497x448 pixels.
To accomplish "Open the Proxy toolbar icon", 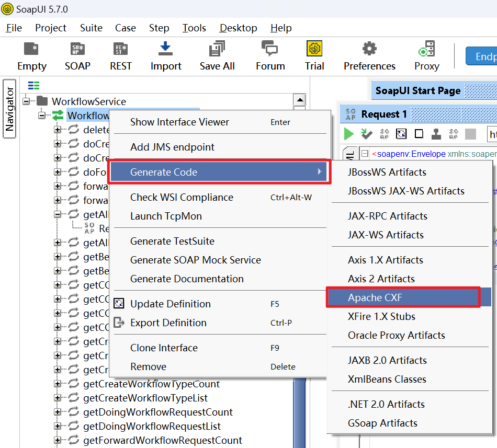I will click(426, 49).
